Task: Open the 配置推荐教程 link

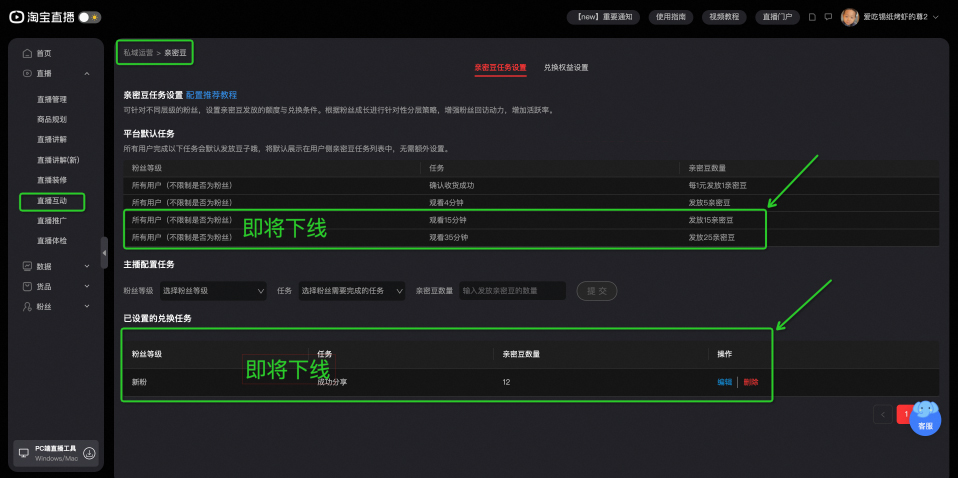Action: pos(211,95)
